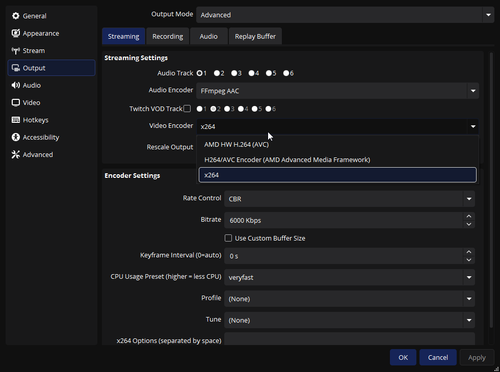Enable the Twitch VOD Track checkbox
The height and width of the screenshot is (372, 500).
[187, 109]
